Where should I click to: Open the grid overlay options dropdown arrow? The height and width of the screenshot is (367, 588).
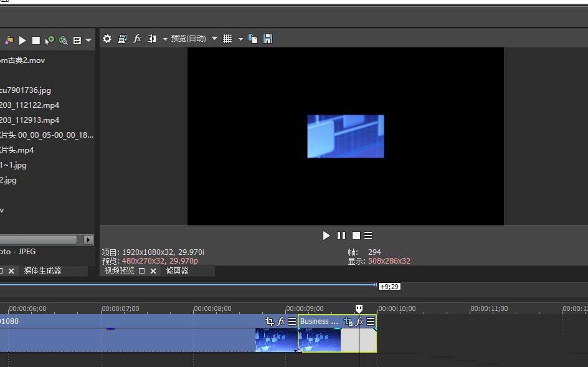[240, 39]
